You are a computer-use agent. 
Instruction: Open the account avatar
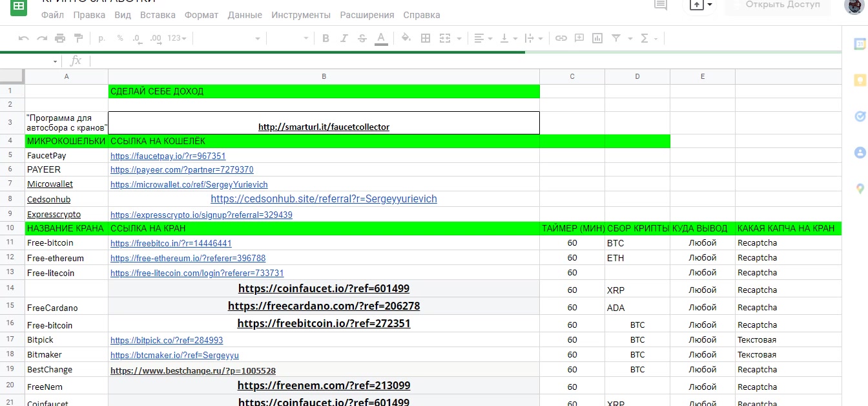[x=855, y=6]
